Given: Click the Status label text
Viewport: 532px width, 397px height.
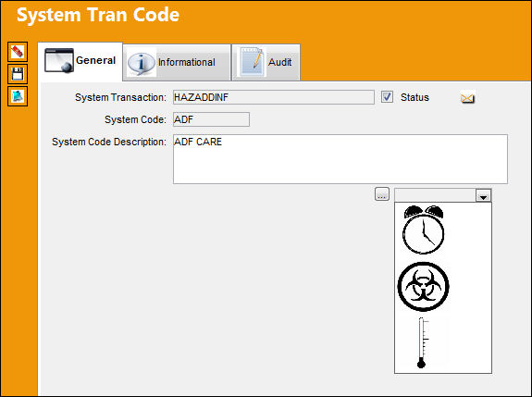Looking at the screenshot, I should tap(414, 97).
